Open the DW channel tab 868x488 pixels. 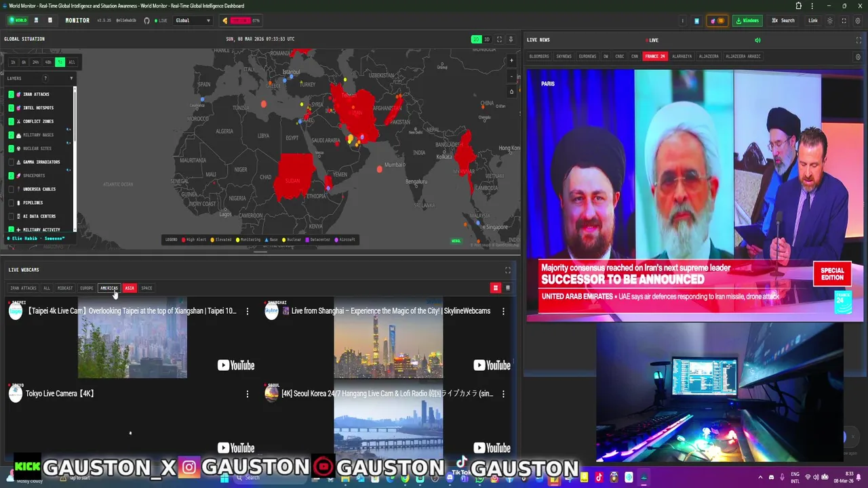[606, 56]
